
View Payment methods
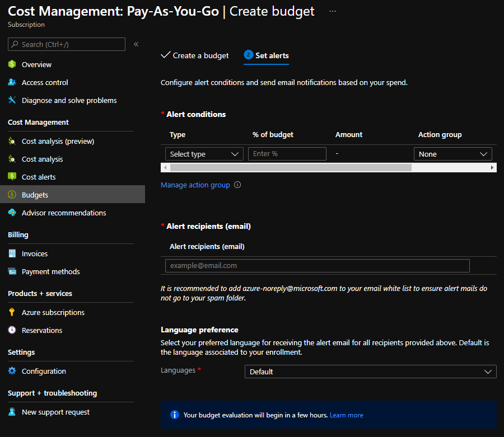point(49,271)
